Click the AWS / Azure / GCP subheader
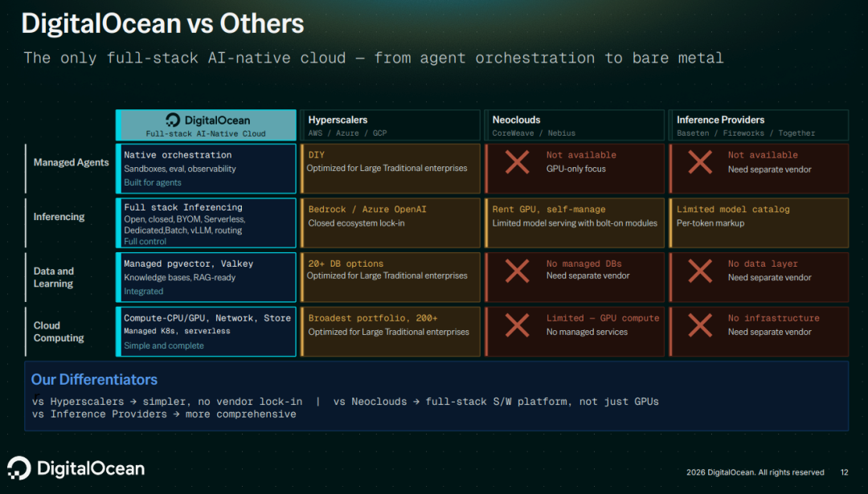This screenshot has height=494, width=868. (x=347, y=133)
